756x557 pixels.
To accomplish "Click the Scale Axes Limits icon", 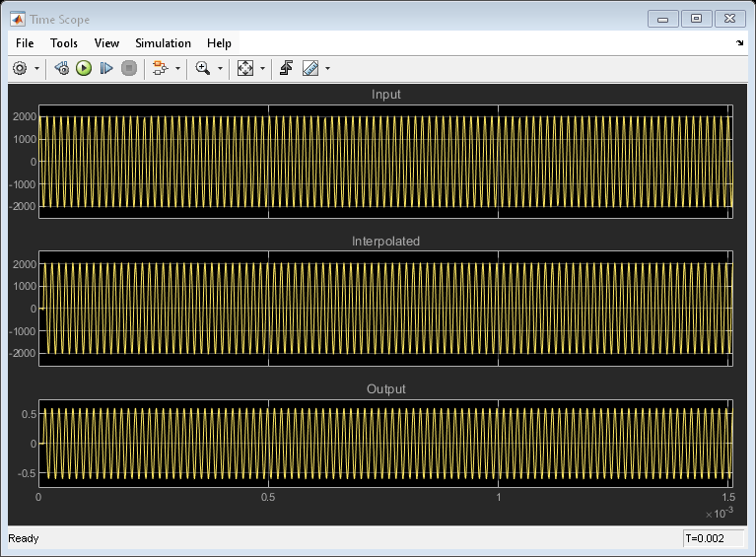I will point(245,69).
